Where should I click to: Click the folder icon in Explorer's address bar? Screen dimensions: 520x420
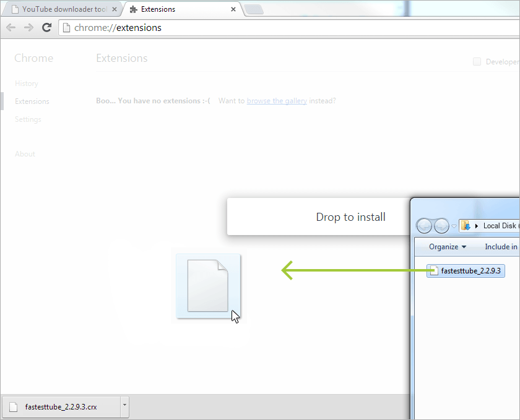pyautogui.click(x=466, y=226)
